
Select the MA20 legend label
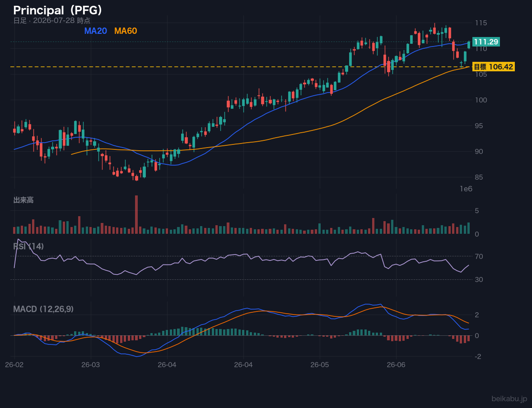click(96, 31)
